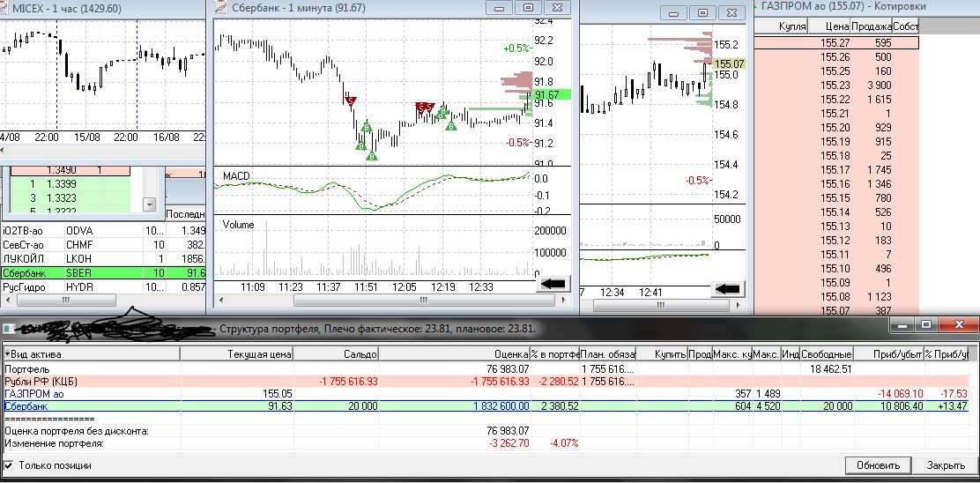
Task: Click ГАЗПРОМ chart horizontal scrollbar thumb
Action: [x=660, y=306]
